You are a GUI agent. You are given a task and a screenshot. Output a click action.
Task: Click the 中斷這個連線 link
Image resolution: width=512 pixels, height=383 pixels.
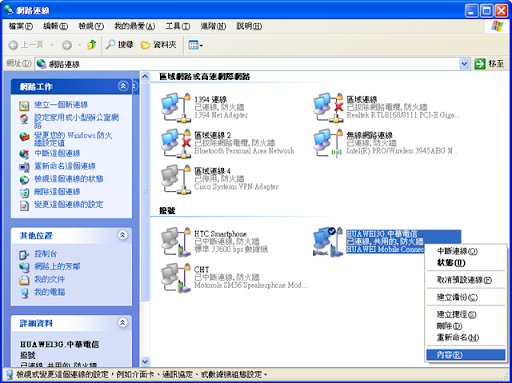click(57, 153)
